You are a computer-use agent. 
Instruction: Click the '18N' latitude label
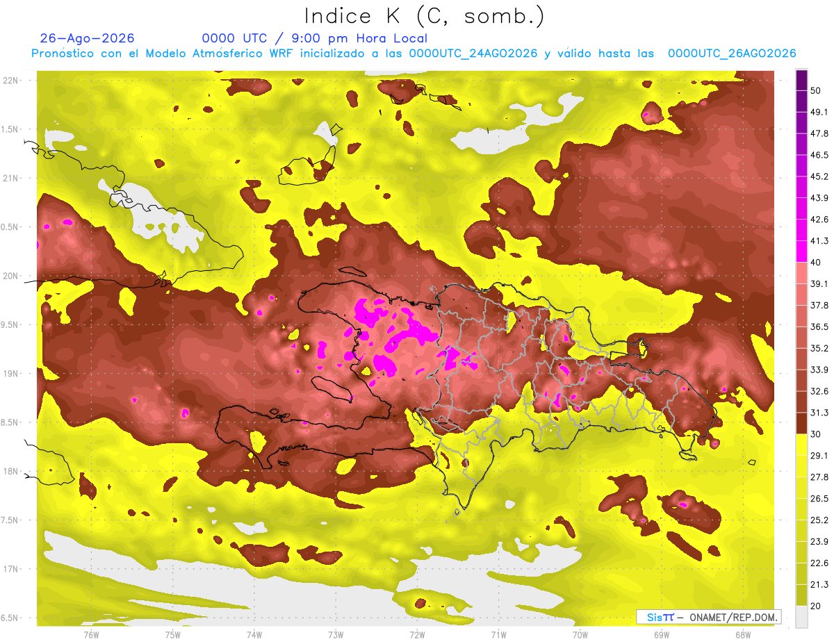click(11, 472)
